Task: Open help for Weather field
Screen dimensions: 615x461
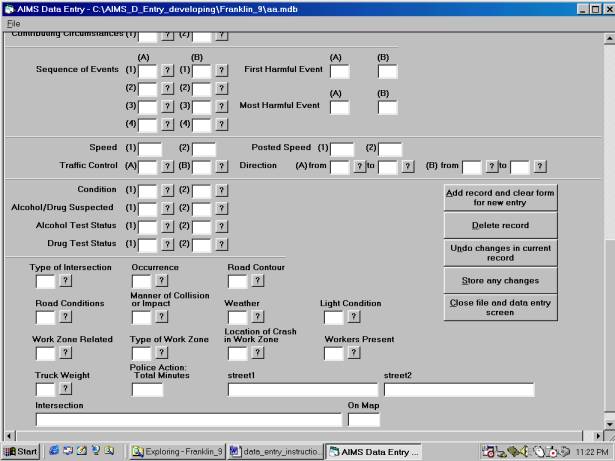Action: click(258, 317)
